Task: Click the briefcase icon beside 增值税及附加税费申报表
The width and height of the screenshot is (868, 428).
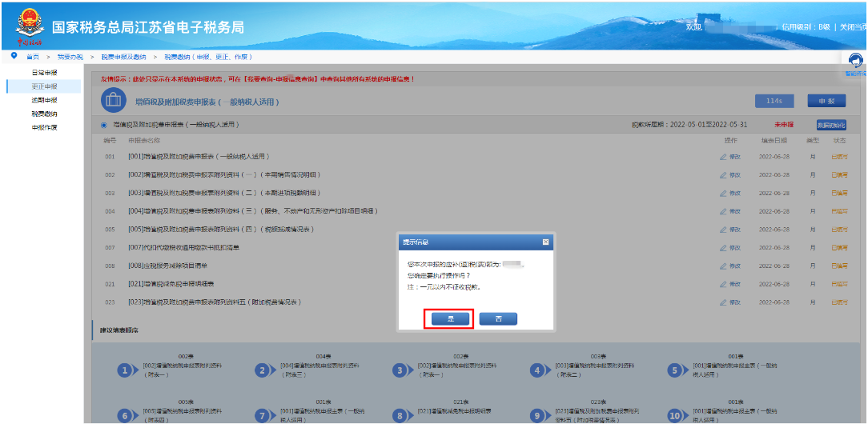Action: click(114, 101)
